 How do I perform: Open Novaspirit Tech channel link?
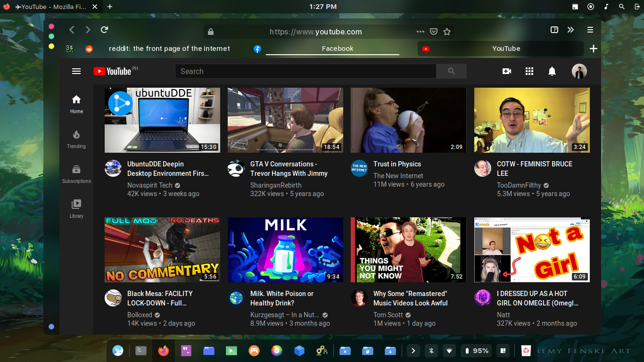(x=150, y=185)
